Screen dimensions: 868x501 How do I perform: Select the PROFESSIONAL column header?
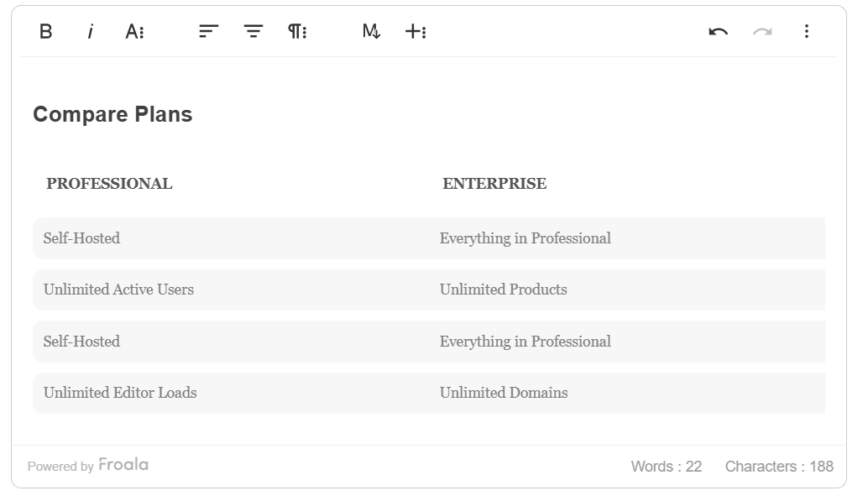(109, 184)
